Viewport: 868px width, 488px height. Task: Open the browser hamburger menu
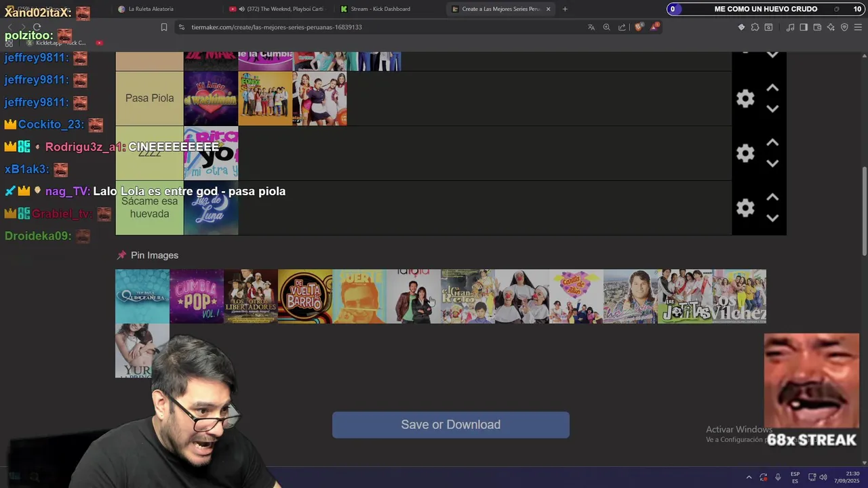tap(859, 27)
